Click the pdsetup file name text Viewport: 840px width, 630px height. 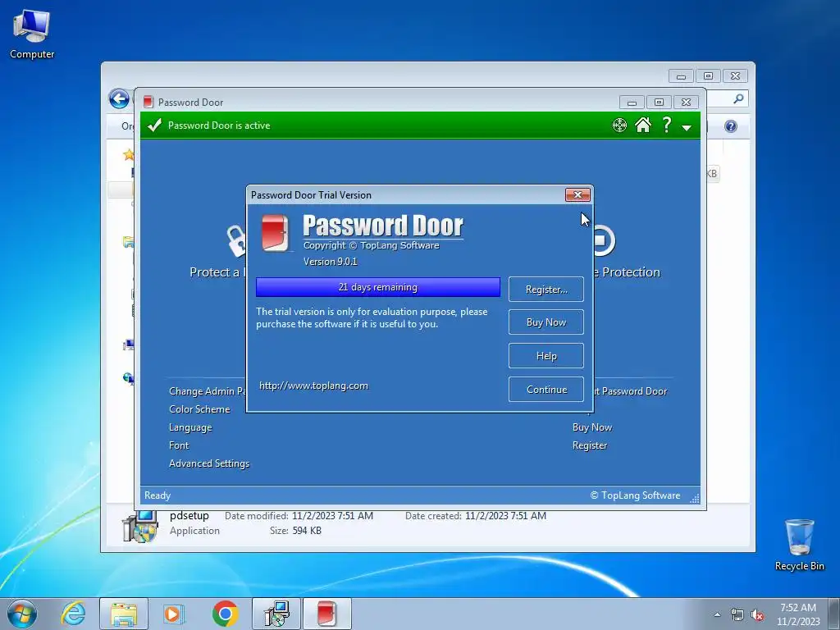[x=189, y=515]
